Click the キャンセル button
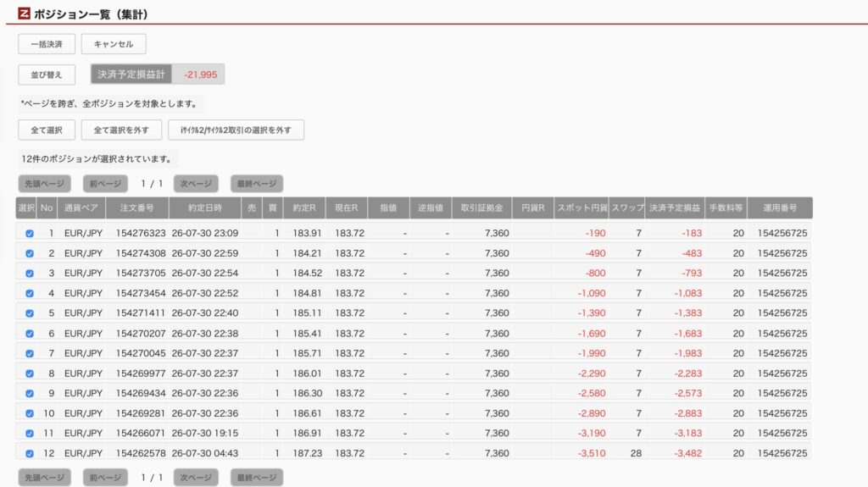 point(114,44)
